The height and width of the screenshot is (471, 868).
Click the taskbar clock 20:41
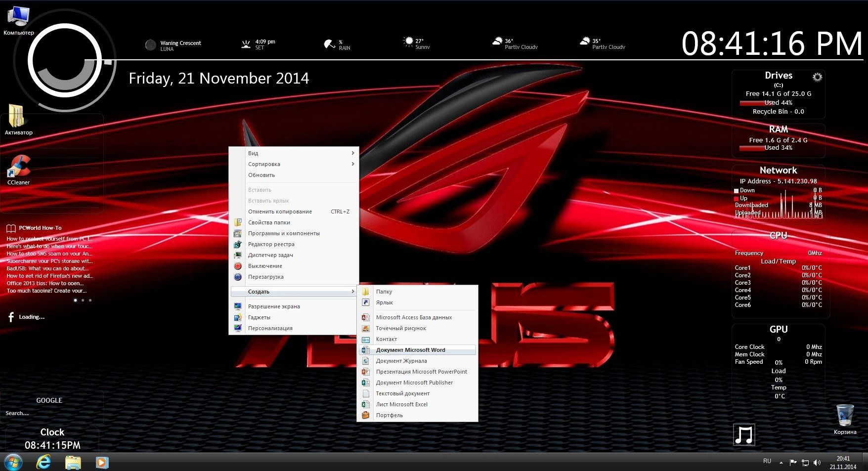(843, 463)
